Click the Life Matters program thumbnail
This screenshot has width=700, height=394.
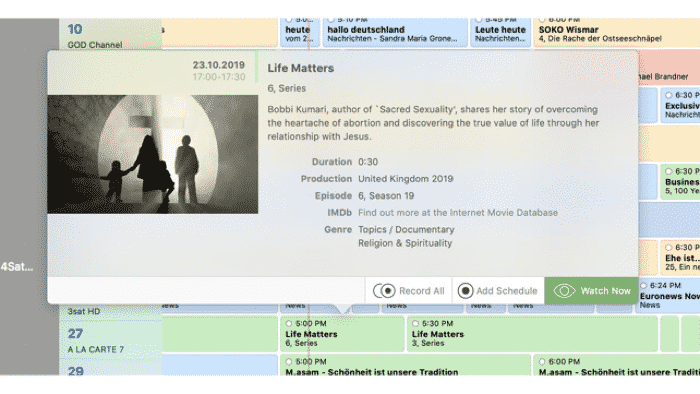click(153, 154)
